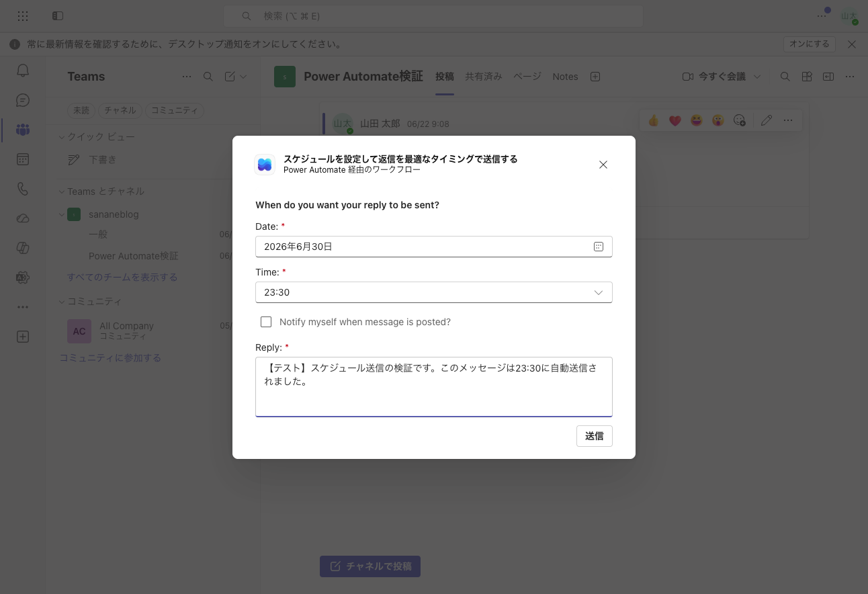Open message more options ellipsis

pyautogui.click(x=788, y=120)
